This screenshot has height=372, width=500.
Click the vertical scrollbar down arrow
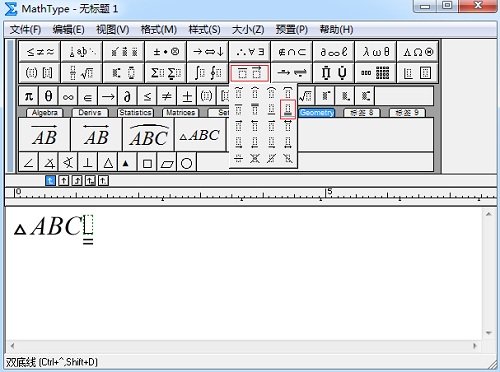[x=489, y=333]
